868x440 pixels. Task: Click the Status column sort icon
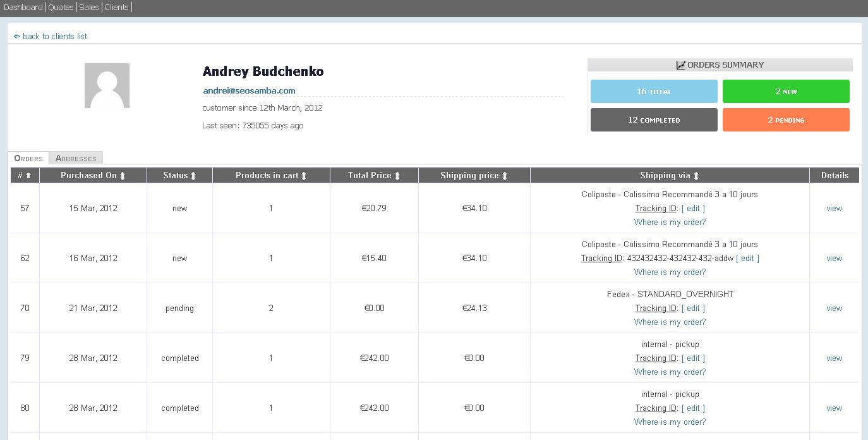tap(193, 176)
